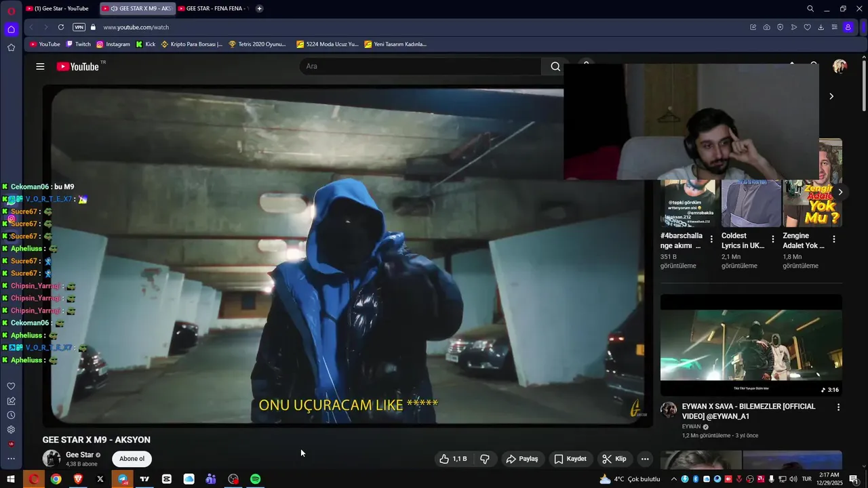868x488 pixels.
Task: Save the video with Kaydet
Action: (570, 459)
